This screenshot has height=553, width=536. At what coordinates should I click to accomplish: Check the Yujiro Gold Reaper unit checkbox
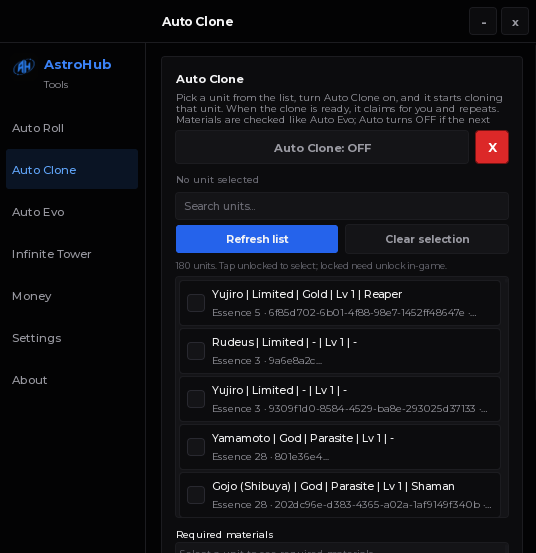196,303
